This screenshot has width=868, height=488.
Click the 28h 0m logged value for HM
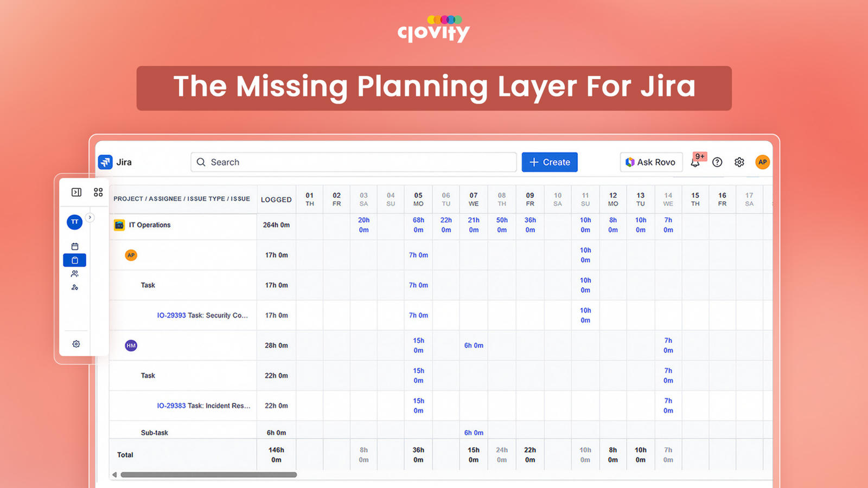(276, 345)
